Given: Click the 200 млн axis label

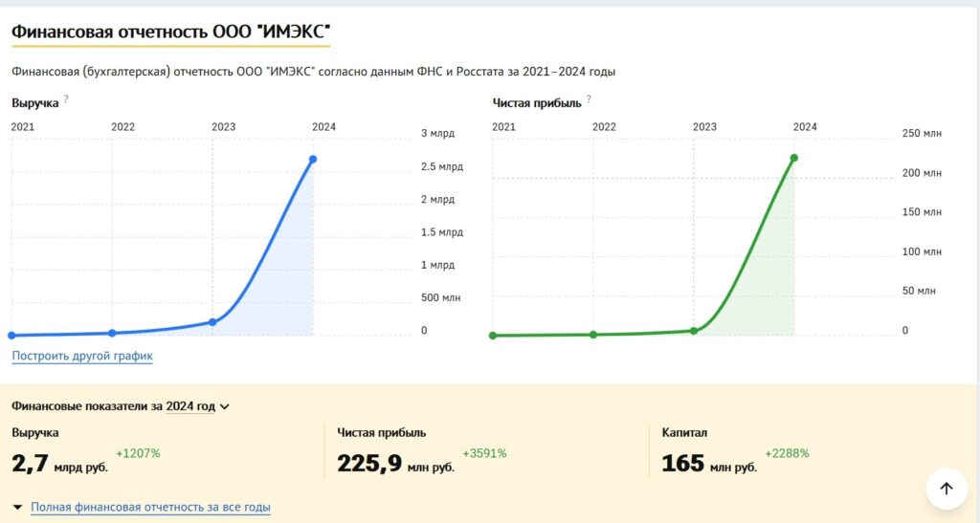Looking at the screenshot, I should coord(922,173).
